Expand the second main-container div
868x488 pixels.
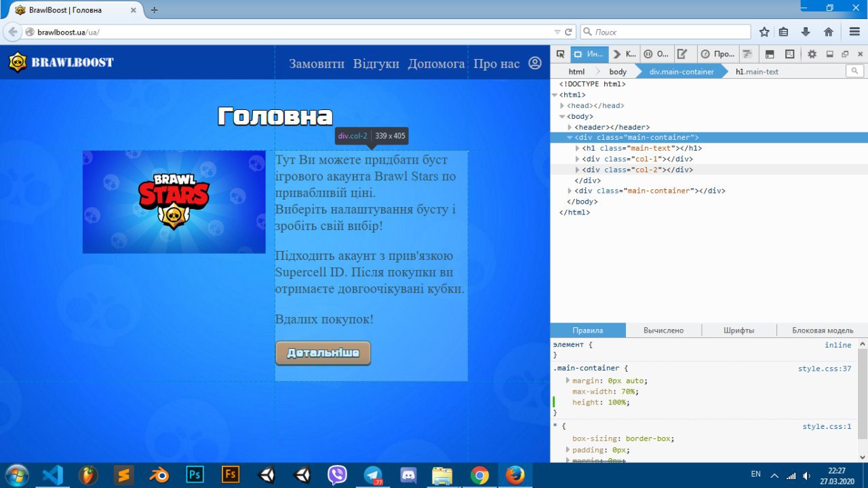click(570, 191)
